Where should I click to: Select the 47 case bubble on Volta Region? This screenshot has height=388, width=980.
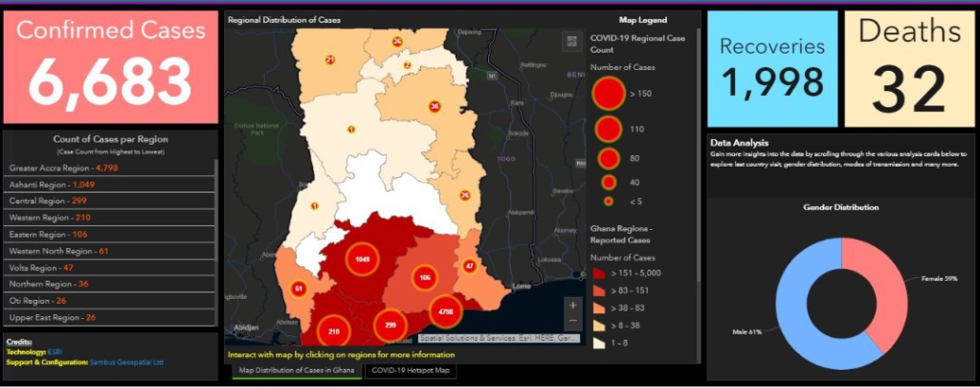click(x=469, y=265)
